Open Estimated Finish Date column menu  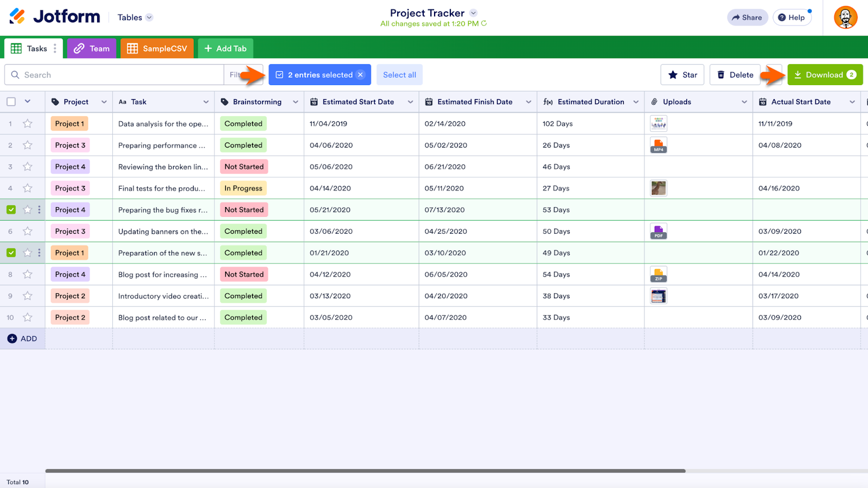click(528, 102)
